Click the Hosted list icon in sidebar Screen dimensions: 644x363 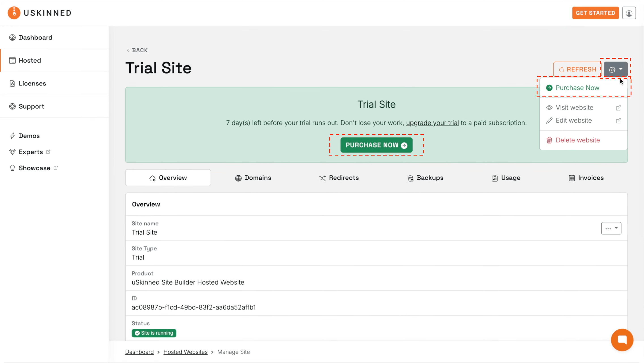[12, 60]
